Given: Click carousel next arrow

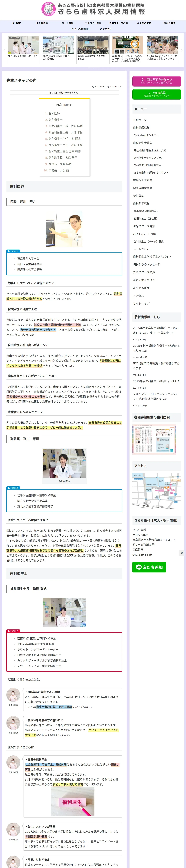Looking at the screenshot, I should [182, 50].
